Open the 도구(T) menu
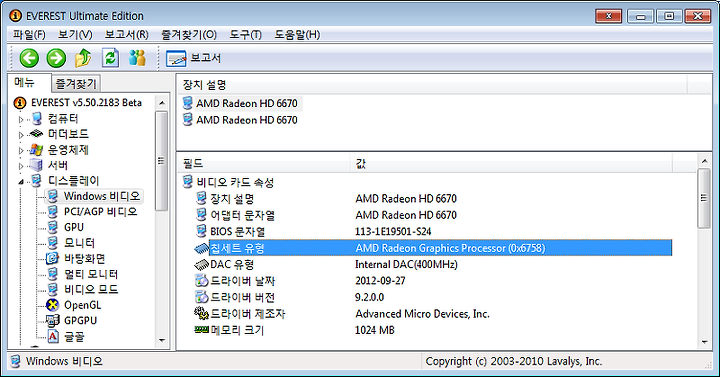720x377 pixels. click(x=245, y=34)
